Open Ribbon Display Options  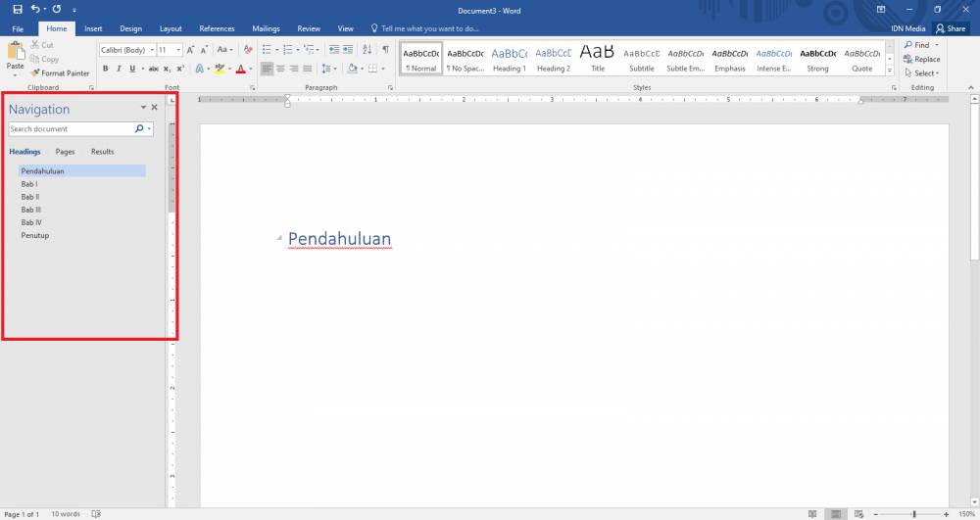(x=881, y=10)
